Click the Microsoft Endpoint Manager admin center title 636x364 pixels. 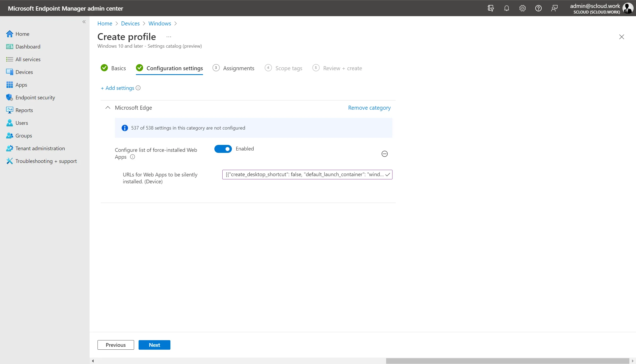coord(65,8)
